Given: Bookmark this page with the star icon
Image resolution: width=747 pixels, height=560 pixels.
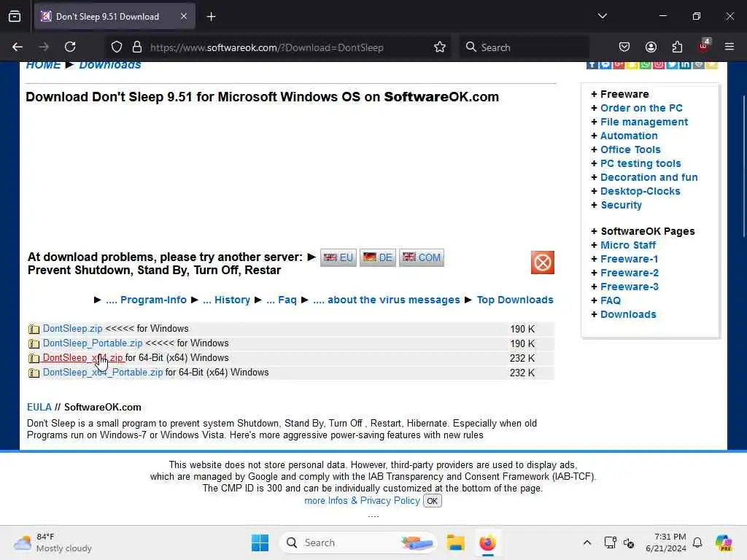Looking at the screenshot, I should 440,47.
